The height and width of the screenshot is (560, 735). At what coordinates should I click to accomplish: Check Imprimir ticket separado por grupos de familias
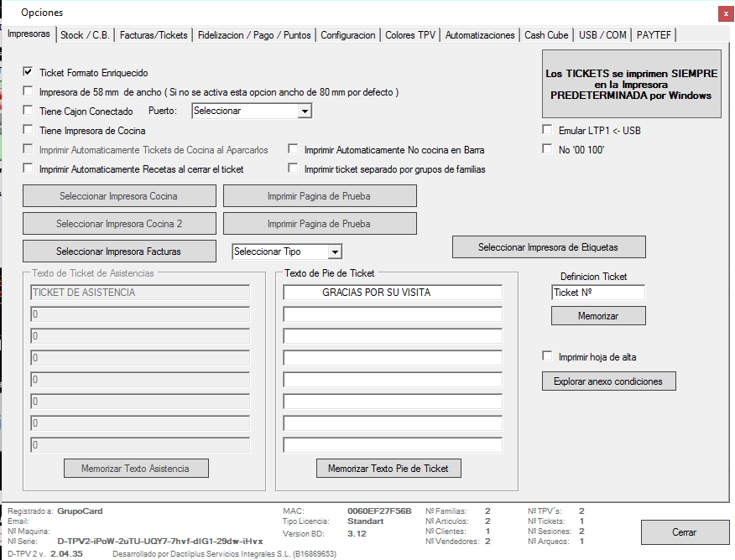(293, 169)
